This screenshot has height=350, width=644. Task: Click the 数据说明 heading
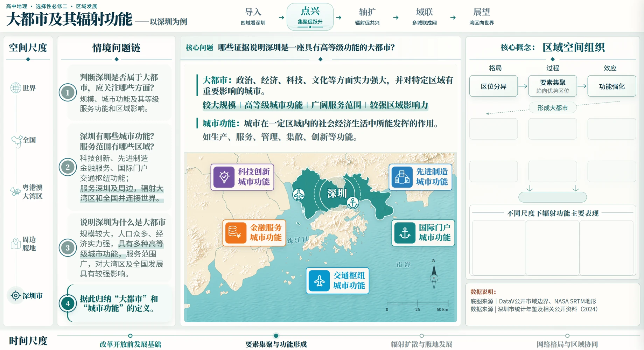(x=483, y=292)
